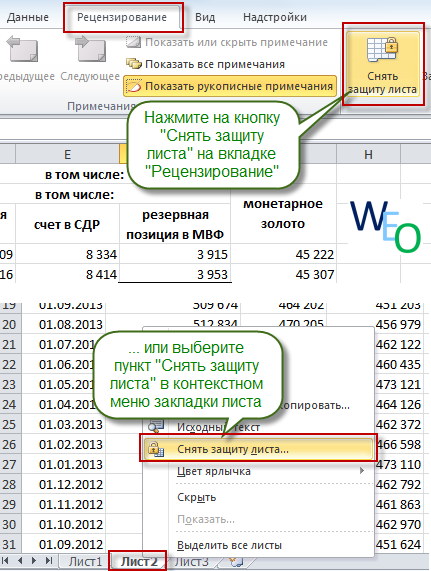The image size is (431, 571).
Task: Open the Цвет ярлычка submenu
Action: coord(258,471)
